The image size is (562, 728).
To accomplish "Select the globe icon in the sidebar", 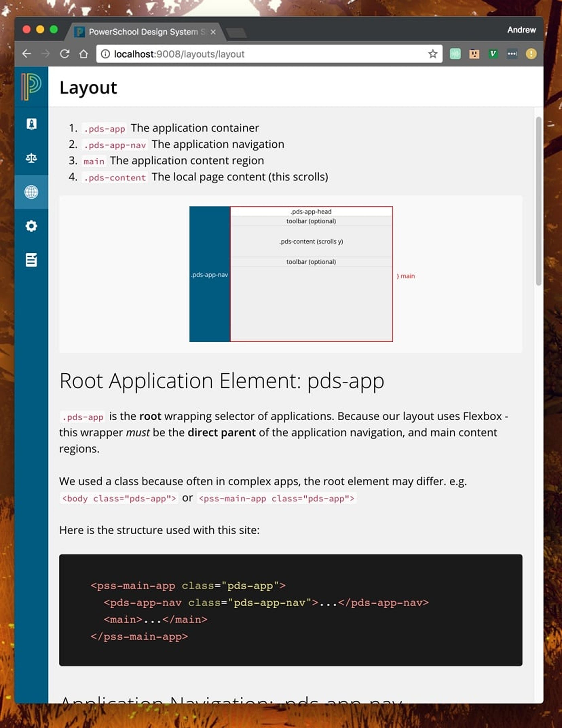I will point(31,192).
